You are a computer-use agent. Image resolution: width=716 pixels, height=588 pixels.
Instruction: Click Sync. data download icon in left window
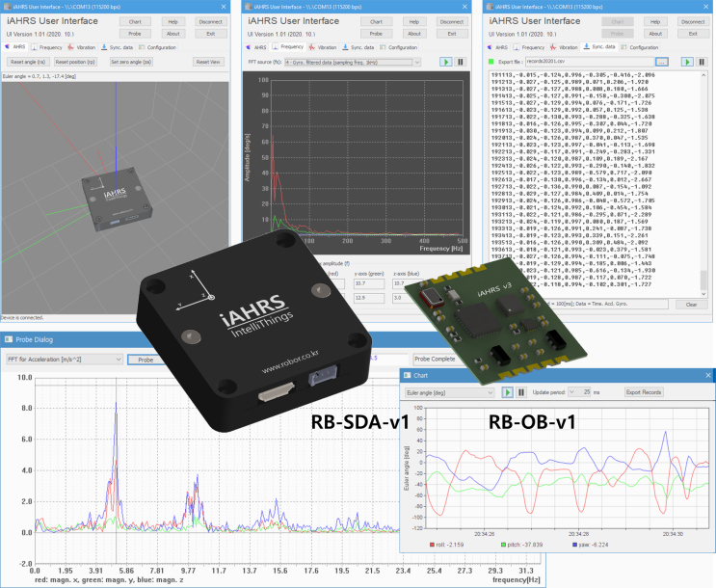[x=104, y=47]
